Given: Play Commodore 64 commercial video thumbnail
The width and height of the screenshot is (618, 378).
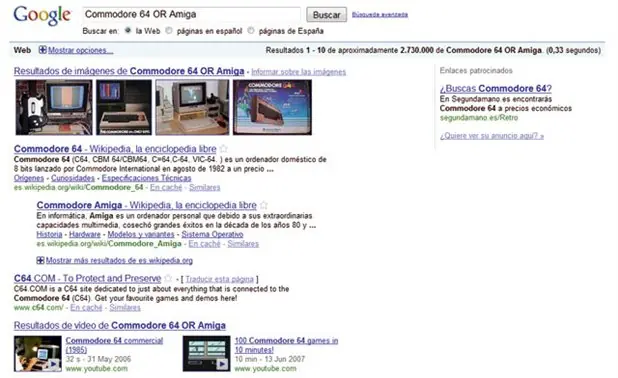Looking at the screenshot, I should pyautogui.click(x=38, y=354).
